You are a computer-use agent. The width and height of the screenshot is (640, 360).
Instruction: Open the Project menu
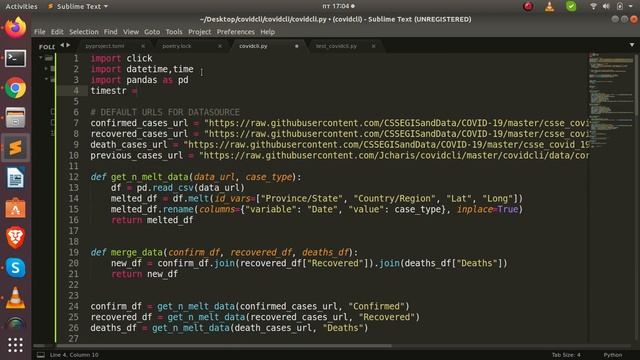click(200, 32)
